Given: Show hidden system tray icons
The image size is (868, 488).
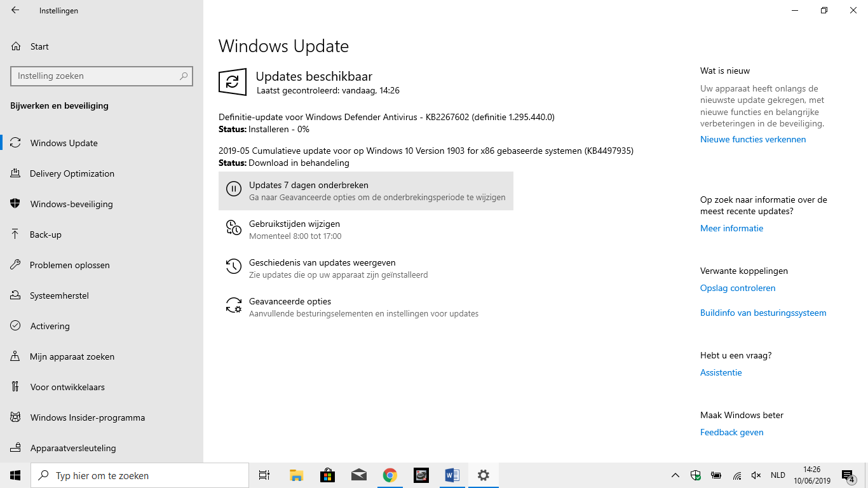Looking at the screenshot, I should coord(676,475).
